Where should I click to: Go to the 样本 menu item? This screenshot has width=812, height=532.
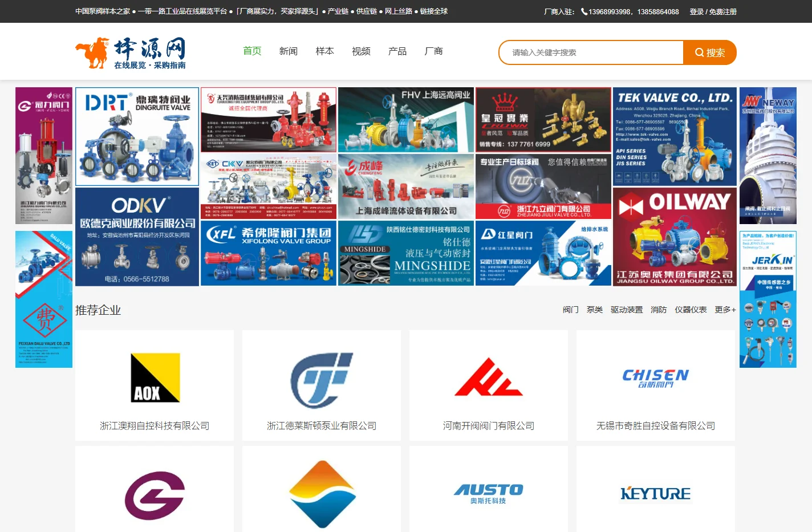pos(325,51)
